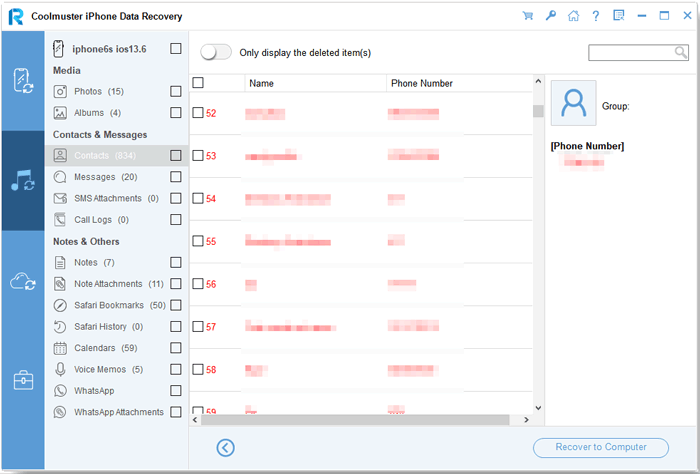Click the Messages bubble icon
700x474 pixels.
pyautogui.click(x=60, y=177)
